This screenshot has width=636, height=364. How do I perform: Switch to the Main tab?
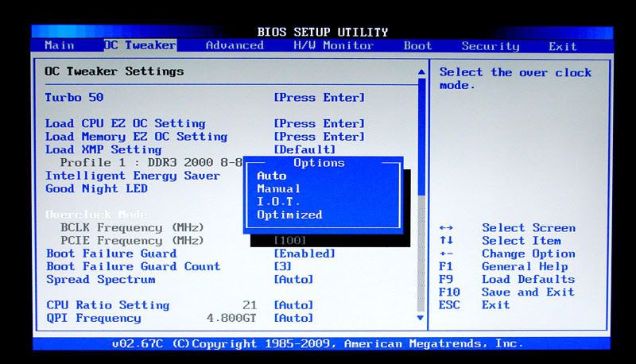click(x=60, y=45)
